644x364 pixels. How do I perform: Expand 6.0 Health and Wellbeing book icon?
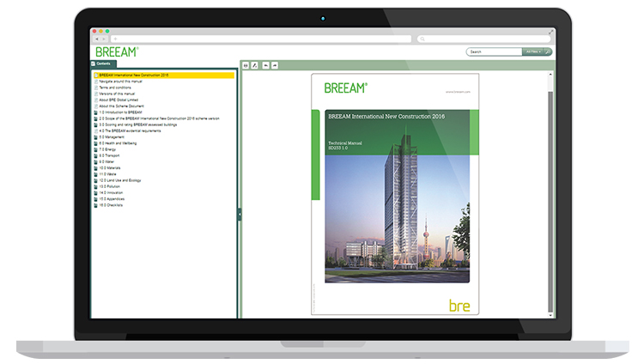96,143
